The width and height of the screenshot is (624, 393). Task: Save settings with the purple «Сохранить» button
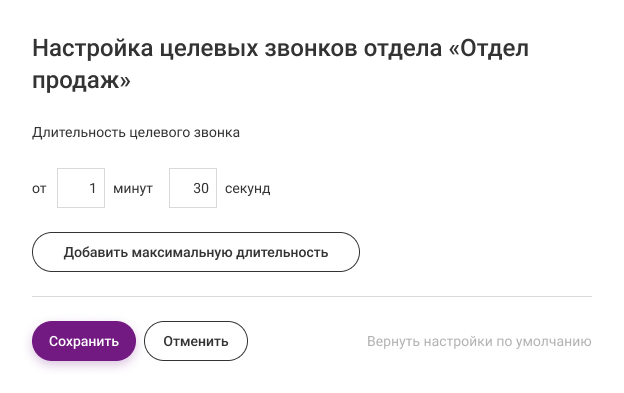(84, 341)
